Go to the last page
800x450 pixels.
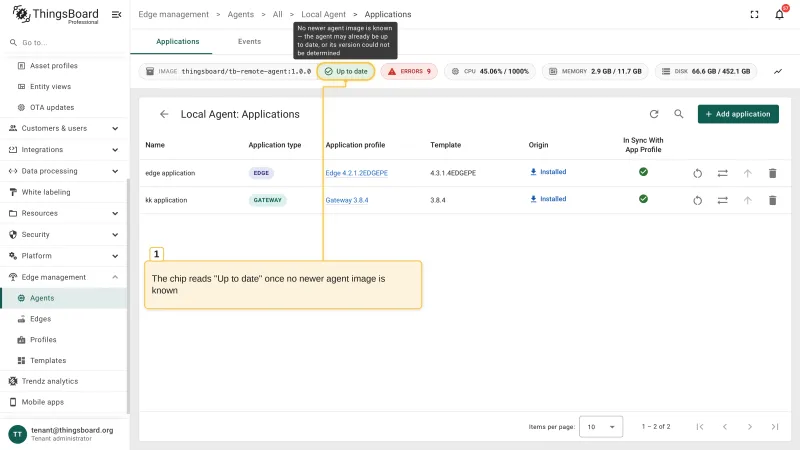point(774,427)
